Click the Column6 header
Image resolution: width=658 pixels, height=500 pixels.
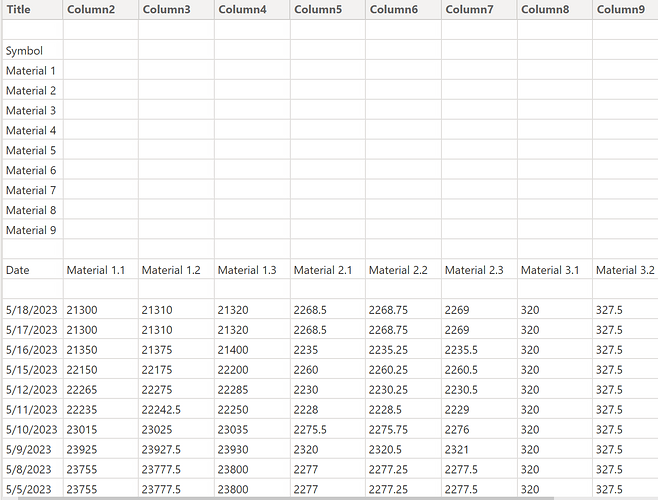pos(403,9)
